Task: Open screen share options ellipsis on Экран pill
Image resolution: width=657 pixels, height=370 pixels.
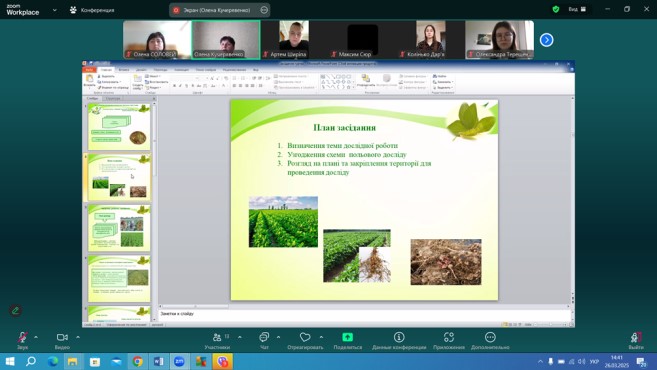Action: (x=264, y=10)
